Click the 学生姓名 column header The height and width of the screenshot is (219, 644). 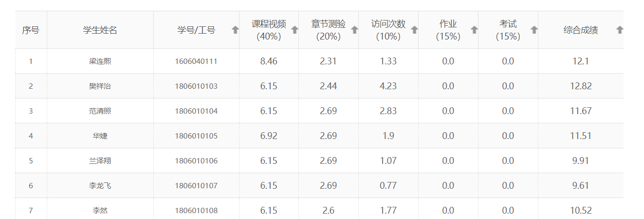click(100, 30)
